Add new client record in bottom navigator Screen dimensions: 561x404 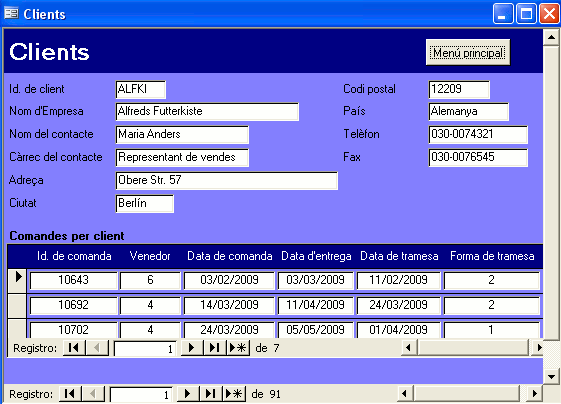234,394
